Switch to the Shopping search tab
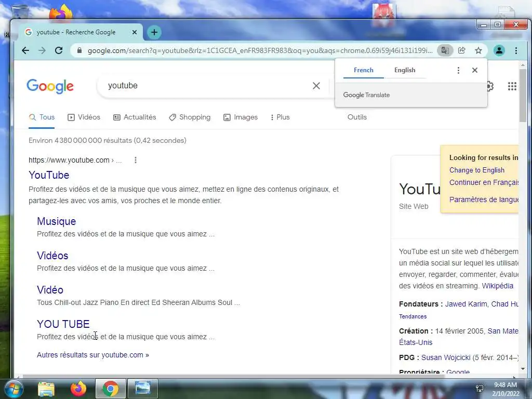The width and height of the screenshot is (532, 399). tap(190, 117)
